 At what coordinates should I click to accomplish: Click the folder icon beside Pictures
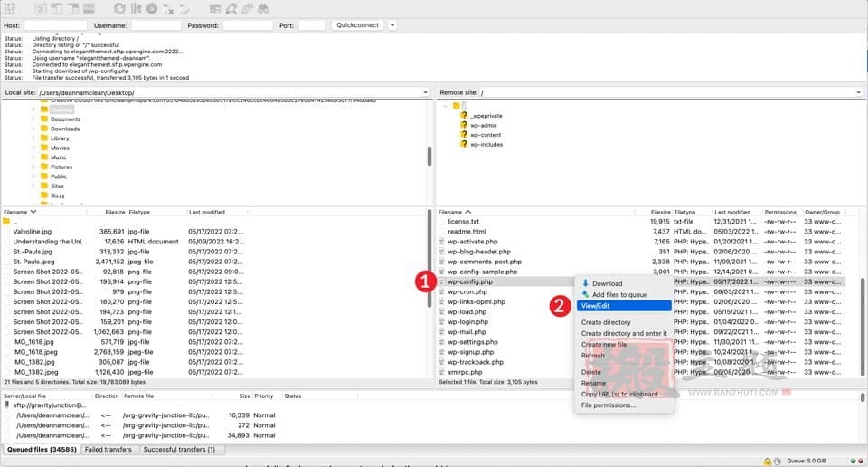tap(44, 167)
